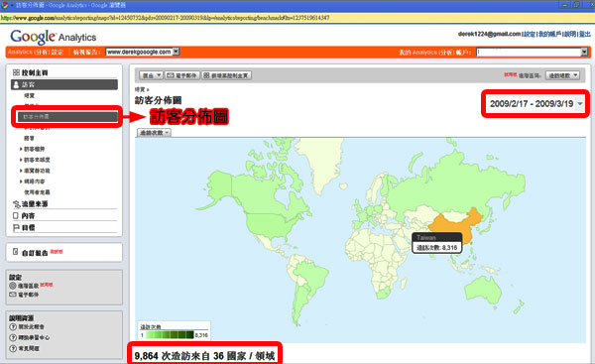
Task: Open the 控制主頁 sidebar section
Action: (35, 72)
